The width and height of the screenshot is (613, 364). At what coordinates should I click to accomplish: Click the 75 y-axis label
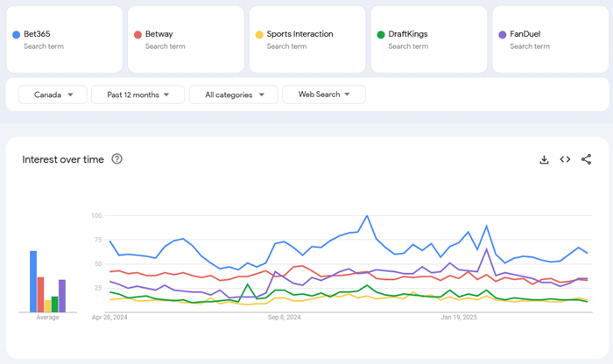point(98,240)
